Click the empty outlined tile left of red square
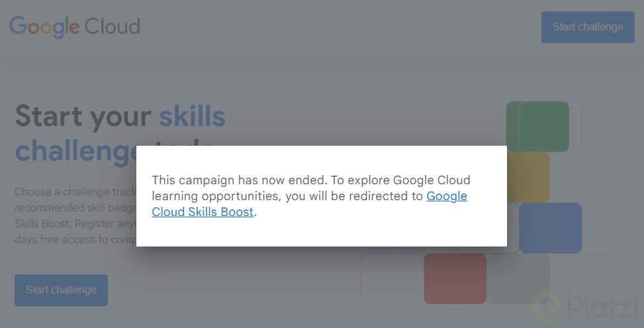 392,278
